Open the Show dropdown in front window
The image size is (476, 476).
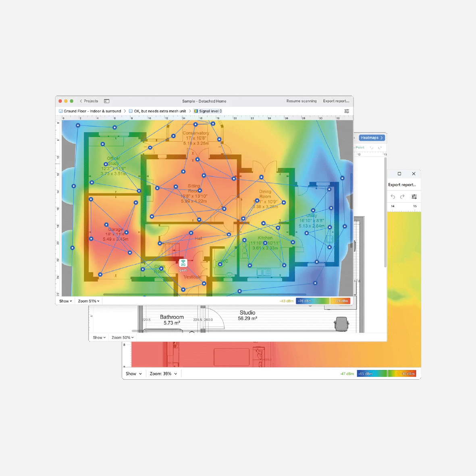point(66,301)
